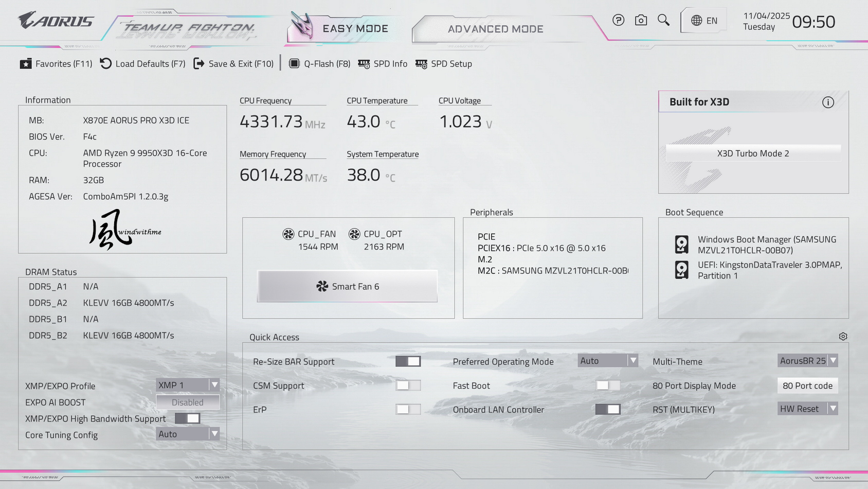Launch Q-Flash (F8)

click(319, 64)
